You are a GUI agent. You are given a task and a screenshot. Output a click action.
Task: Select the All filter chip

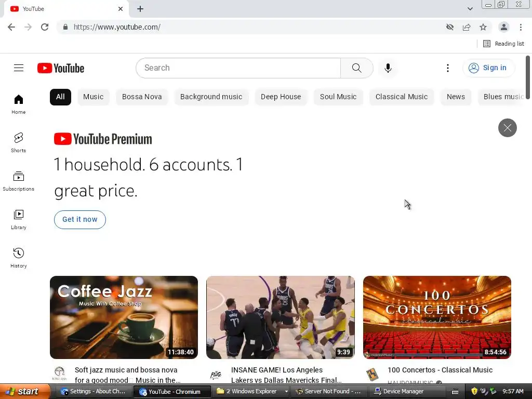[60, 97]
